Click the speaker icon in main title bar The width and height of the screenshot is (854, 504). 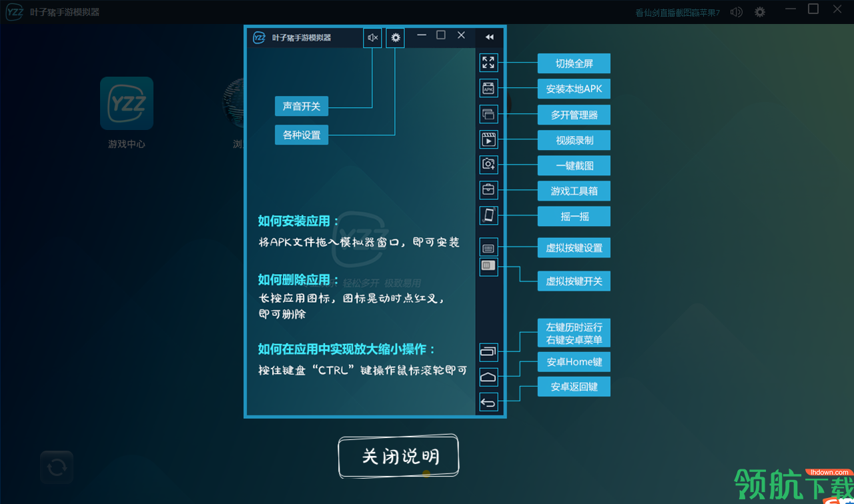(737, 12)
